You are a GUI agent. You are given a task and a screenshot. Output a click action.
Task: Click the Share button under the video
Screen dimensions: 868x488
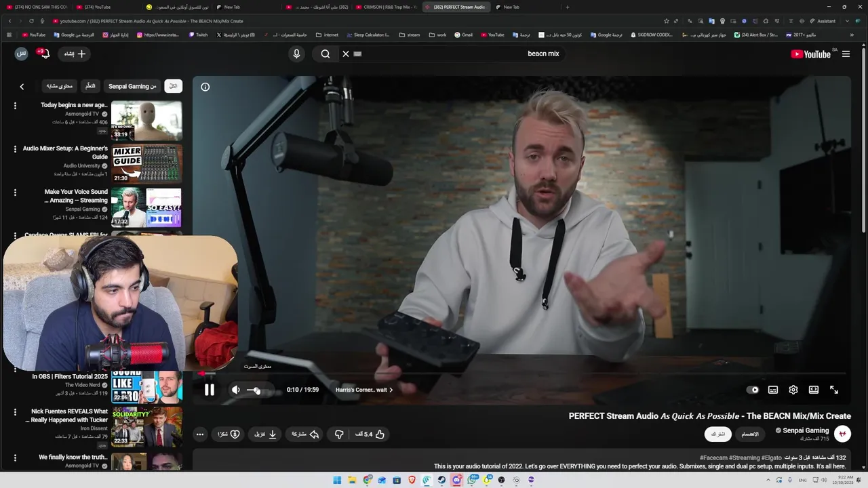[x=305, y=434]
